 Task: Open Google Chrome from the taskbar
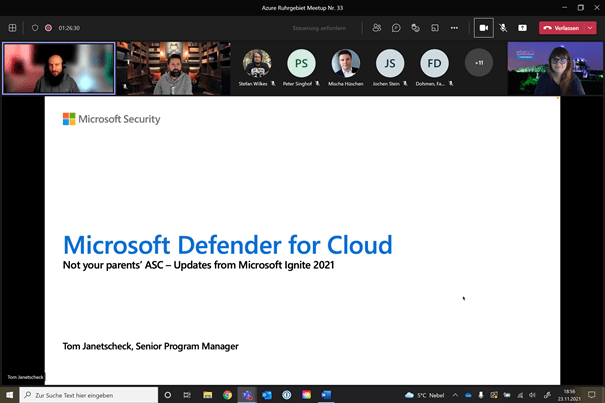coord(227,395)
